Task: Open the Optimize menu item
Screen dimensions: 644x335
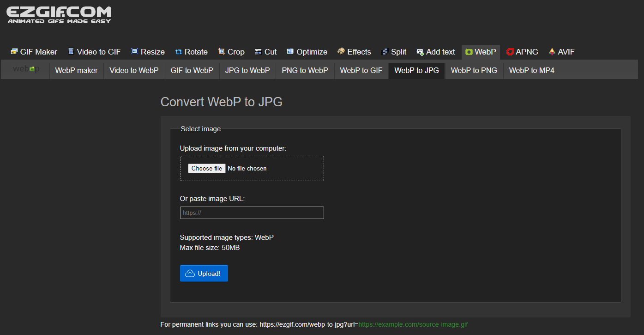Action: click(307, 52)
